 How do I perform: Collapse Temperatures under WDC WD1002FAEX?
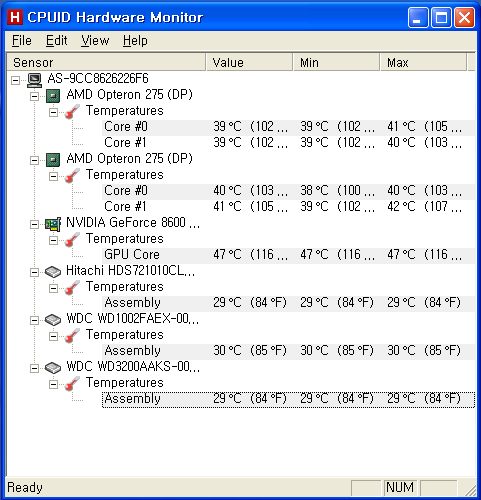(53, 336)
